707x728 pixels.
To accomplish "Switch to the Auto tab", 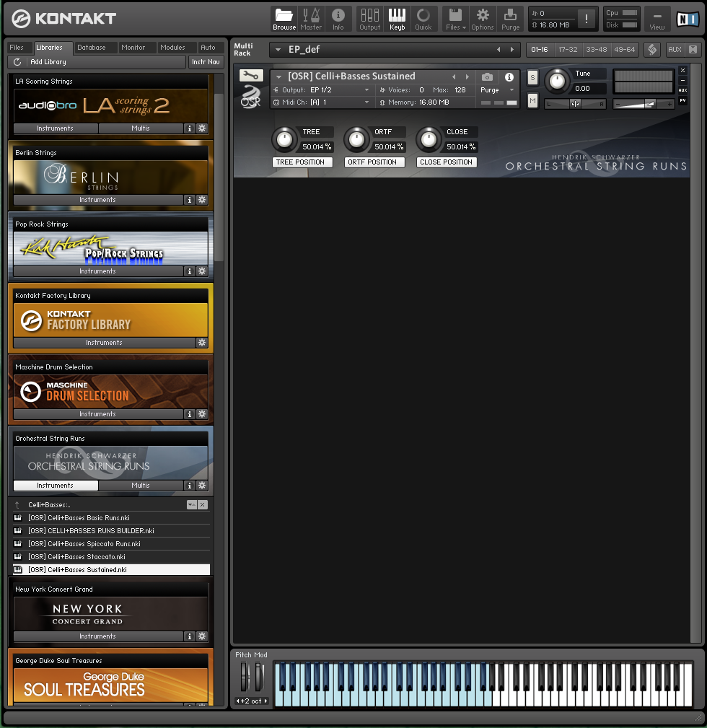I will [x=208, y=48].
